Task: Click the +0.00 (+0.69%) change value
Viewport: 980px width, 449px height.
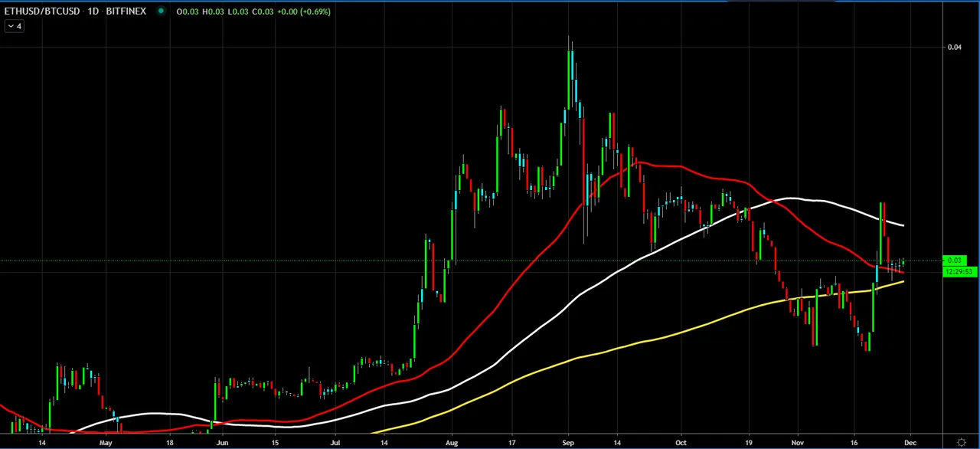Action: (303, 11)
